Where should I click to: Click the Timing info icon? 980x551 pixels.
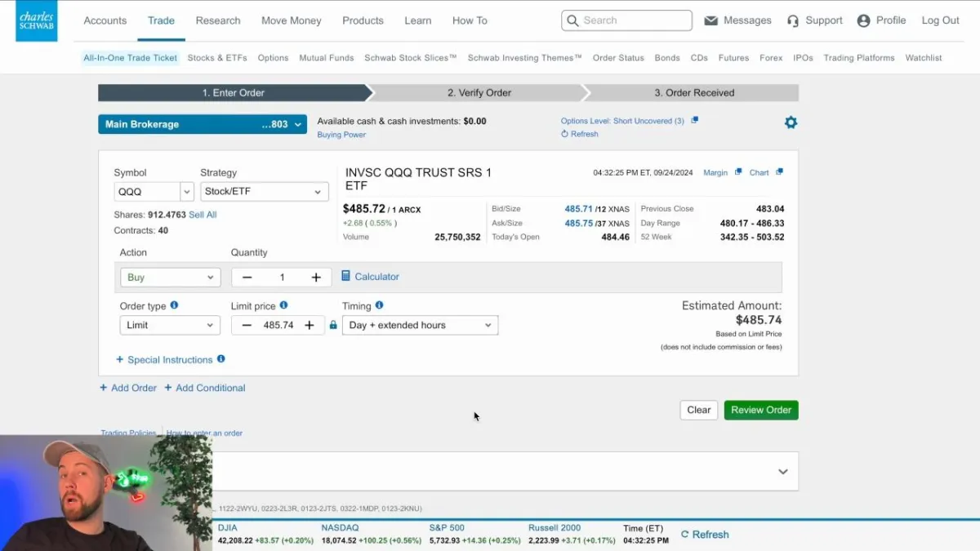(x=379, y=305)
